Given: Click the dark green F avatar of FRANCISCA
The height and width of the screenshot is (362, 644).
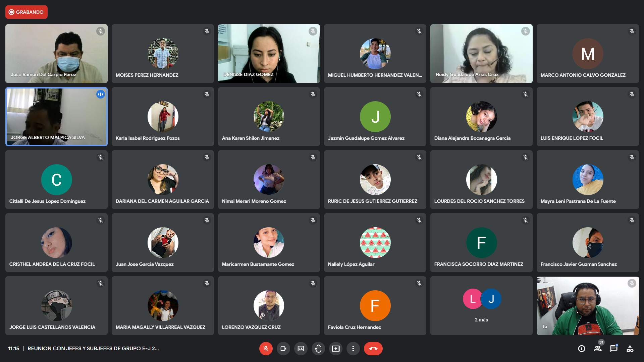Looking at the screenshot, I should [481, 243].
